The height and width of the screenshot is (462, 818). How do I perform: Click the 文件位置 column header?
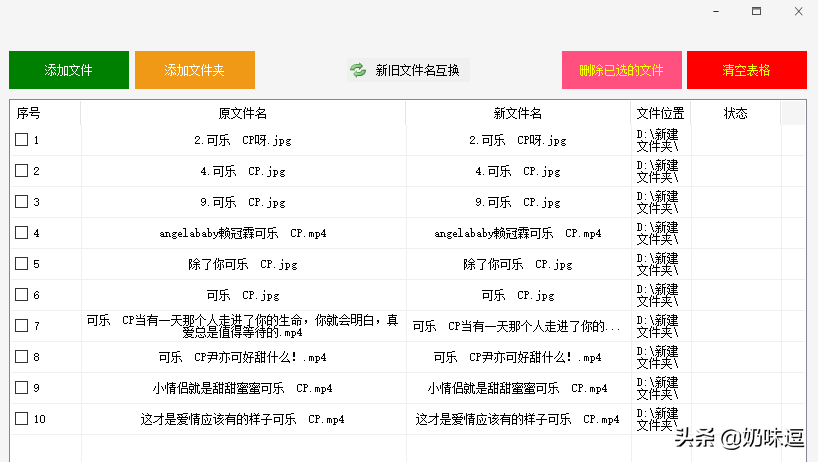pos(660,113)
